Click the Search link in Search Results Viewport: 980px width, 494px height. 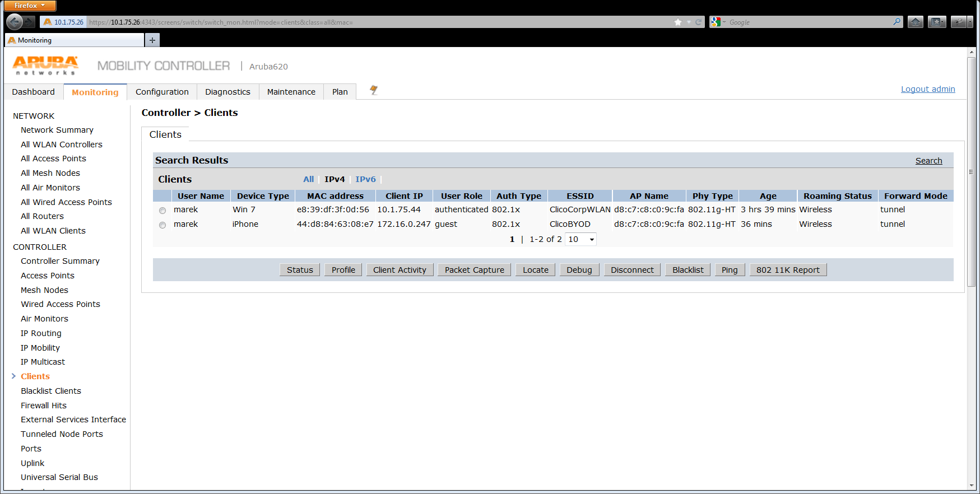929,161
